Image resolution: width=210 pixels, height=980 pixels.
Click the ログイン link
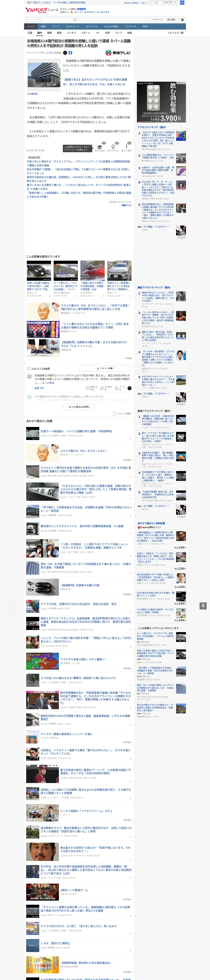pyautogui.click(x=64, y=12)
